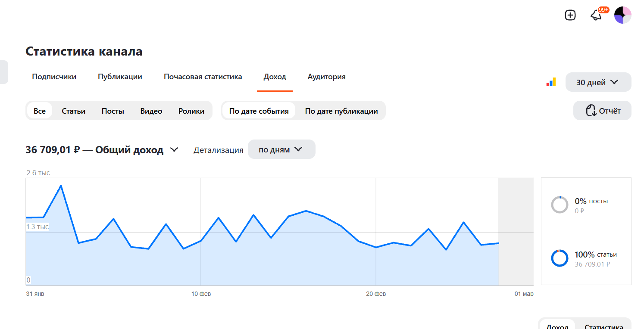Open the Почасовая статистика tab
Image resolution: width=644 pixels, height=329 pixels.
pyautogui.click(x=203, y=77)
